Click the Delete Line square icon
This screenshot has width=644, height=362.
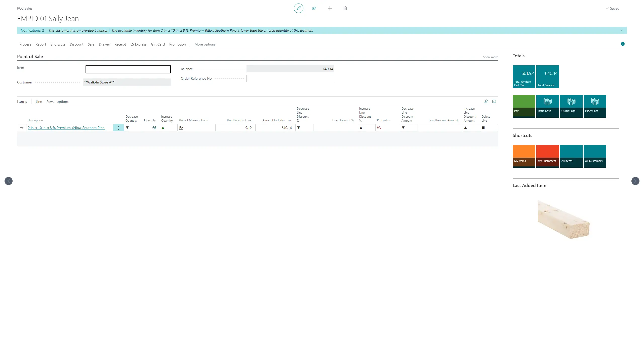coord(483,128)
